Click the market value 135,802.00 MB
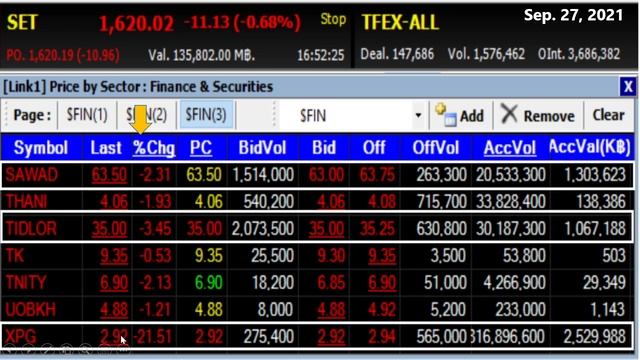The width and height of the screenshot is (640, 360). tap(202, 55)
